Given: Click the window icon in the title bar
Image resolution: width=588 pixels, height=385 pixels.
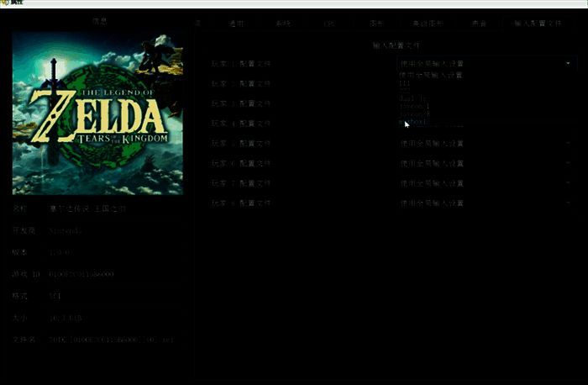Looking at the screenshot, I should (5, 3).
